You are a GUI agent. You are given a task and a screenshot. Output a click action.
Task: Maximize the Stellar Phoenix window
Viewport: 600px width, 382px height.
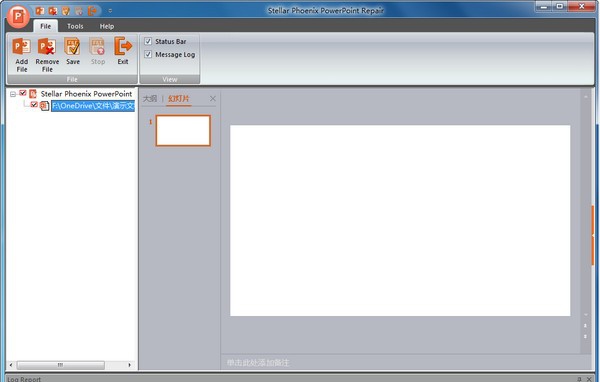coord(560,7)
